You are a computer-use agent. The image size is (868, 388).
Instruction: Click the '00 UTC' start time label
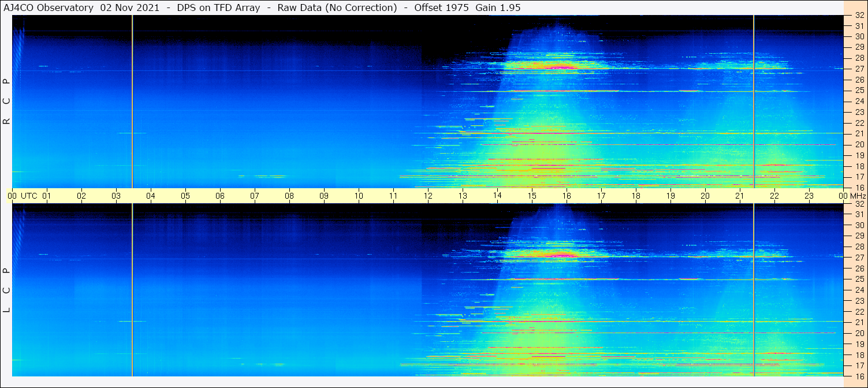coord(23,196)
